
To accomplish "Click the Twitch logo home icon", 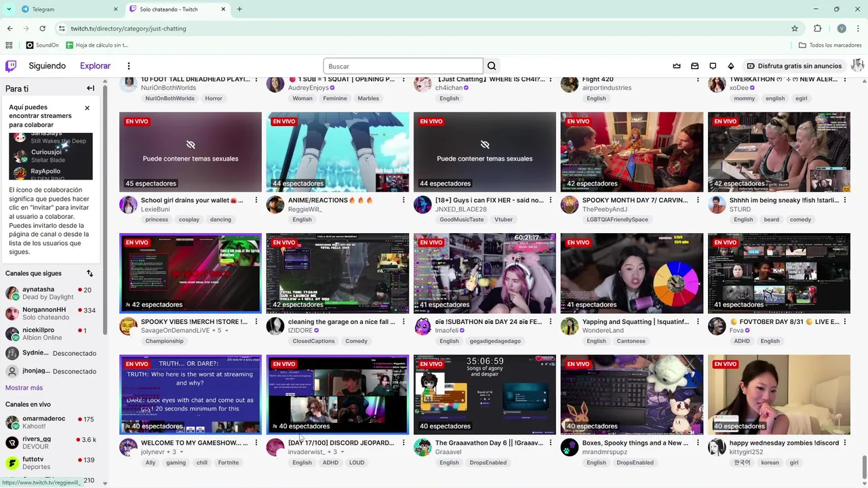I will point(11,66).
